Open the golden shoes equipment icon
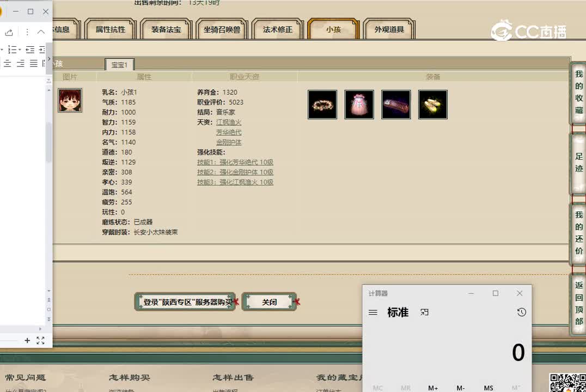 point(433,105)
